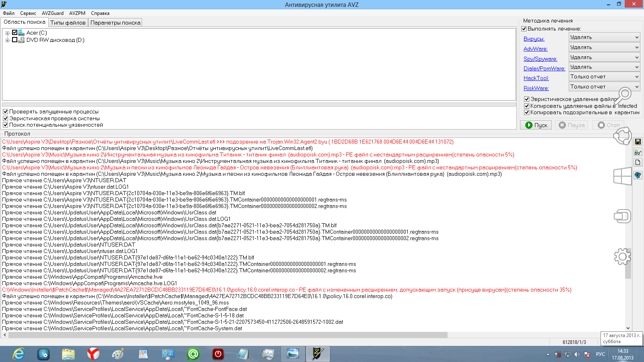The image size is (644, 362).
Task: Toggle Эвристическое удаление файлов checkbox
Action: click(x=526, y=99)
